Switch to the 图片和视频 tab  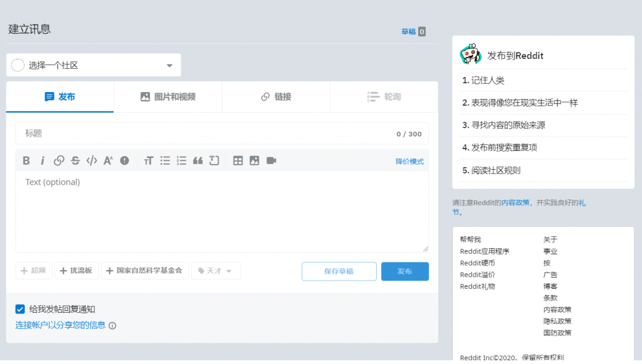[x=168, y=97]
